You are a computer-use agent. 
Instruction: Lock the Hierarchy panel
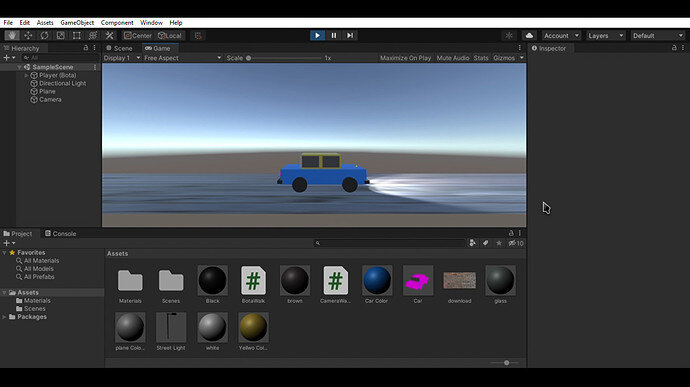tap(86, 48)
